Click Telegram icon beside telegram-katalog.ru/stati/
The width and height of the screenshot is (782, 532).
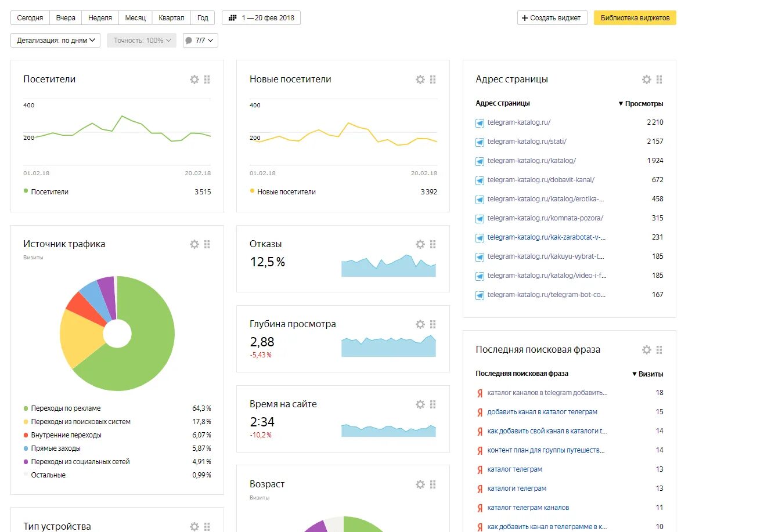tap(480, 142)
